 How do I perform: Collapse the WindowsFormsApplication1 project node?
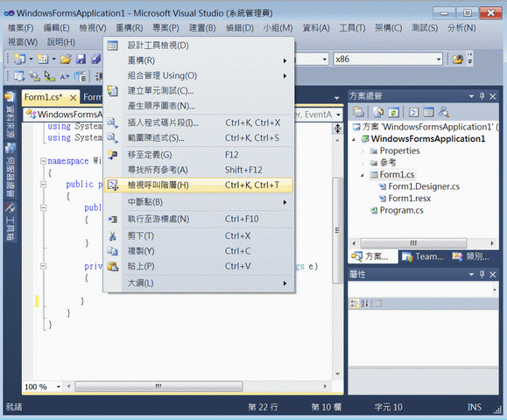click(354, 139)
